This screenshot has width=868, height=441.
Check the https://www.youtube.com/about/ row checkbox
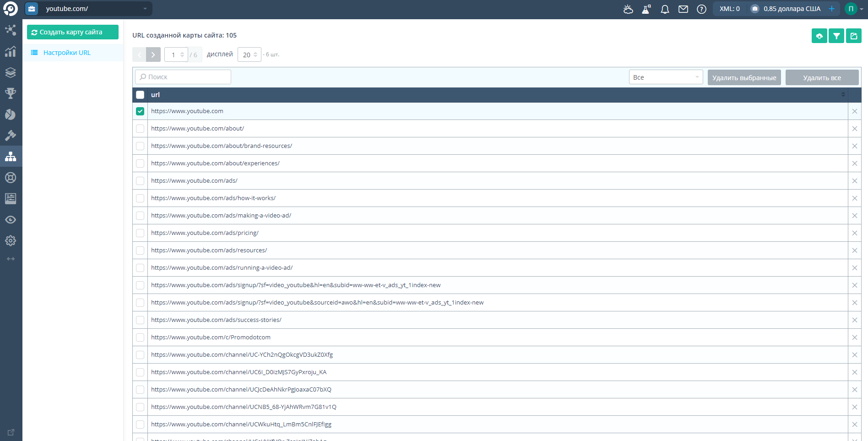[x=140, y=129]
